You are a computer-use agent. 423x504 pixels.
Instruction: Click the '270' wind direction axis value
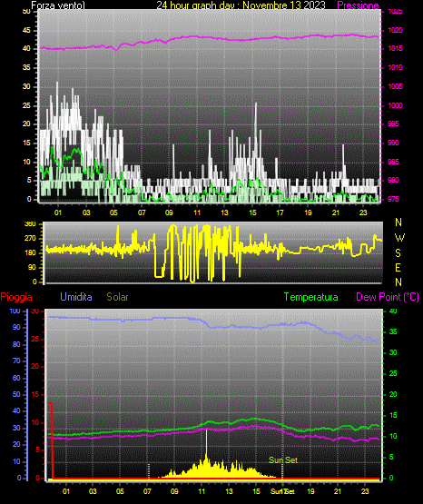tap(30, 239)
